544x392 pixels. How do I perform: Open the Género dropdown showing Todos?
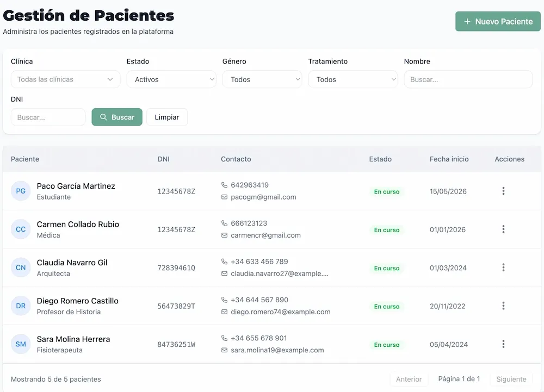click(x=262, y=79)
